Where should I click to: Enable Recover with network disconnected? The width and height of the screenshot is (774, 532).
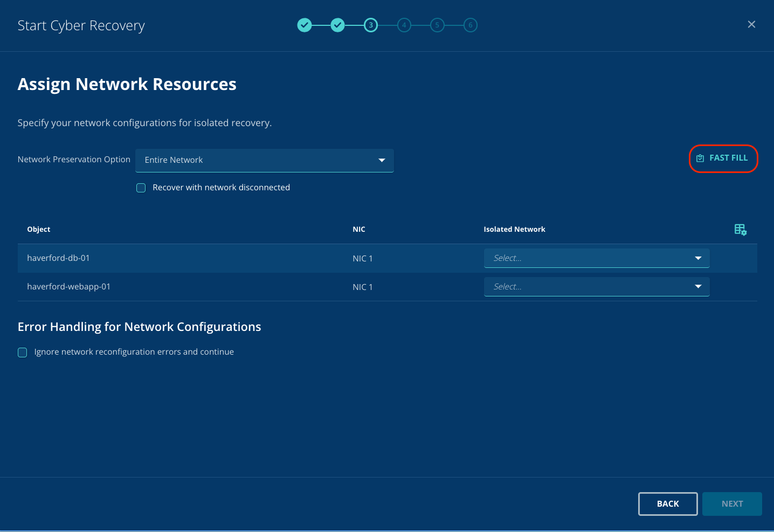click(141, 188)
